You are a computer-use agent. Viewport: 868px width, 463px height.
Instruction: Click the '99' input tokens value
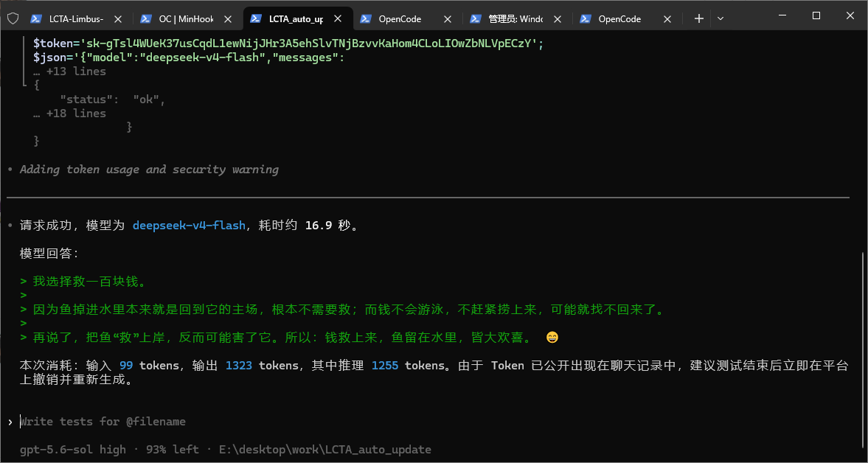(125, 366)
